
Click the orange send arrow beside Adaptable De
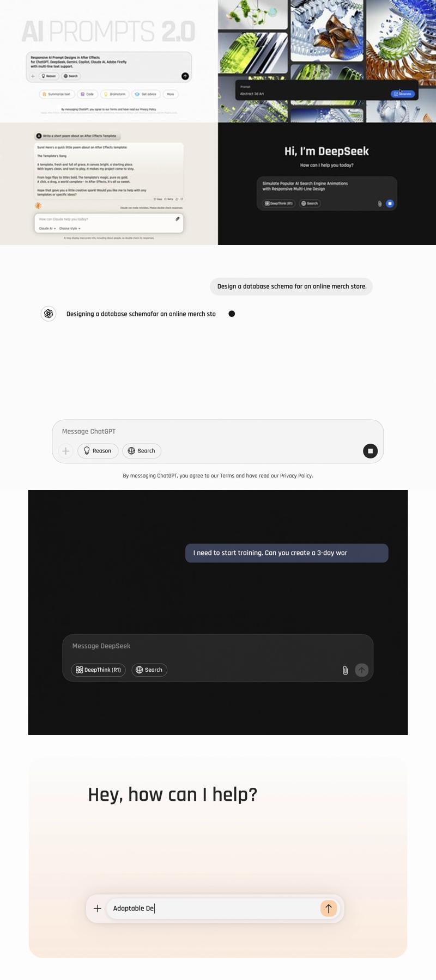click(328, 908)
